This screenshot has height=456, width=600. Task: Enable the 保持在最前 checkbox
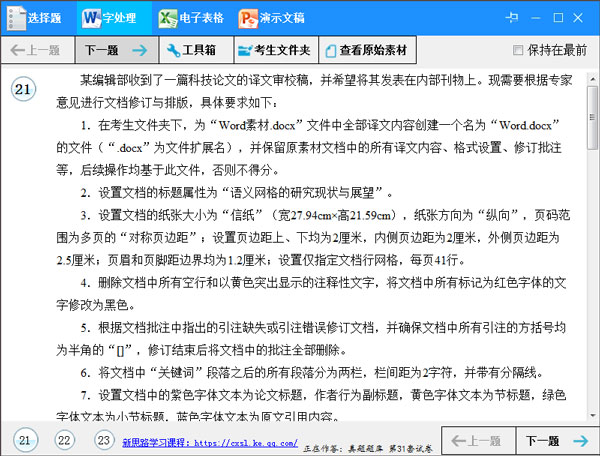click(518, 50)
